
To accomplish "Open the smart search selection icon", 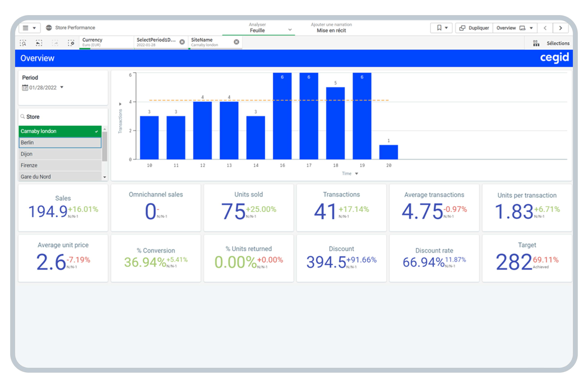I will pyautogui.click(x=23, y=43).
